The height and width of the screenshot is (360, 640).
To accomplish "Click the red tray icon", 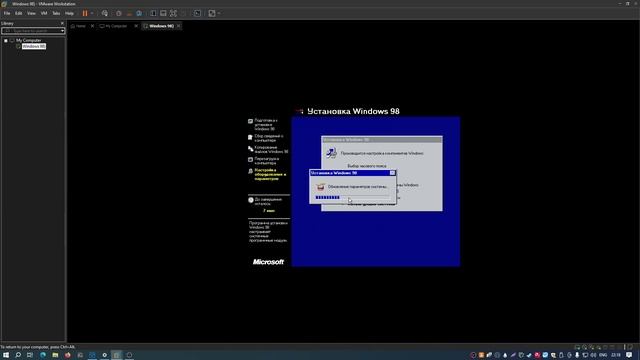I will click(x=537, y=355).
